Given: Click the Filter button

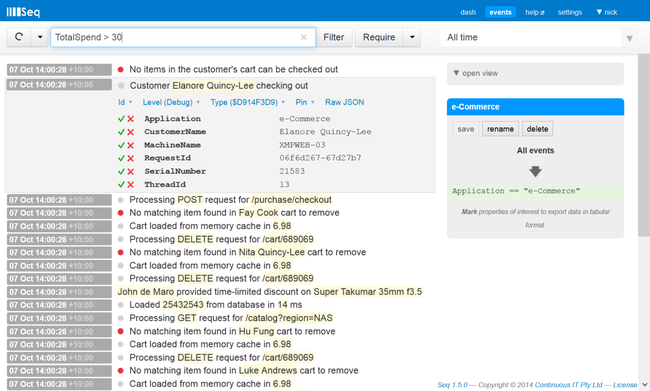Looking at the screenshot, I should 334,37.
